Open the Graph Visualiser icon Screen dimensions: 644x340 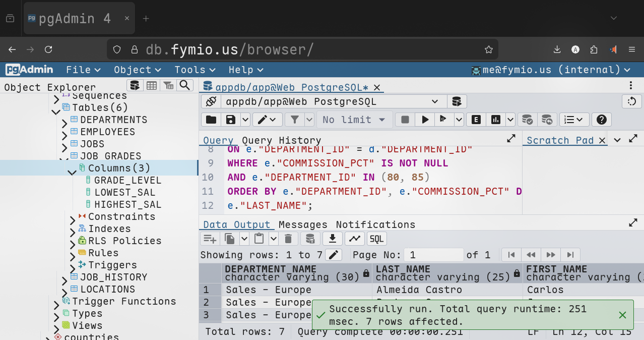click(x=355, y=239)
